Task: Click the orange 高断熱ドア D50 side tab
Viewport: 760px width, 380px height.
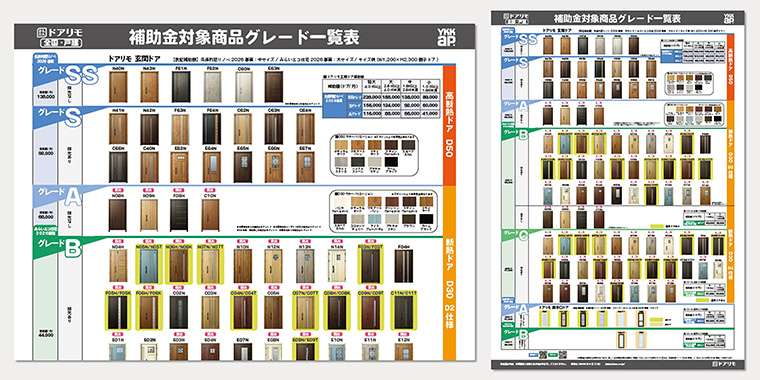Action: click(x=449, y=125)
